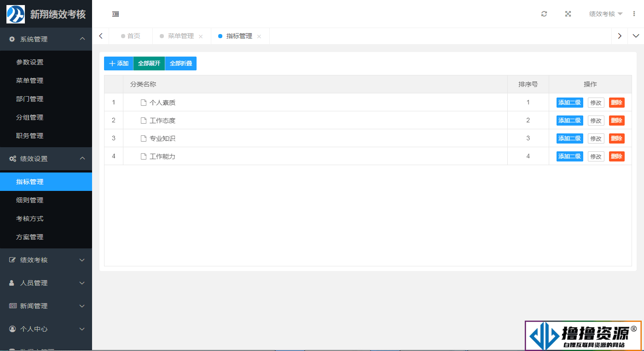Screen dimensions: 644x351
Task: Open 分组管理 in sidebar
Action: click(x=46, y=117)
